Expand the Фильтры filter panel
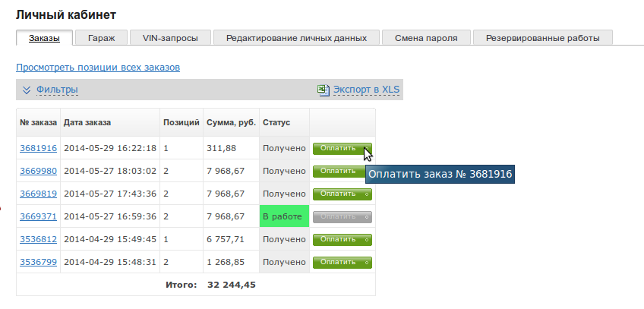 coord(57,90)
